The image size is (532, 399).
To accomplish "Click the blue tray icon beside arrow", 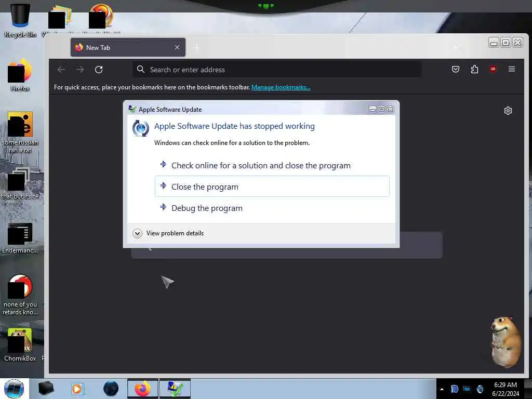I will [454, 389].
